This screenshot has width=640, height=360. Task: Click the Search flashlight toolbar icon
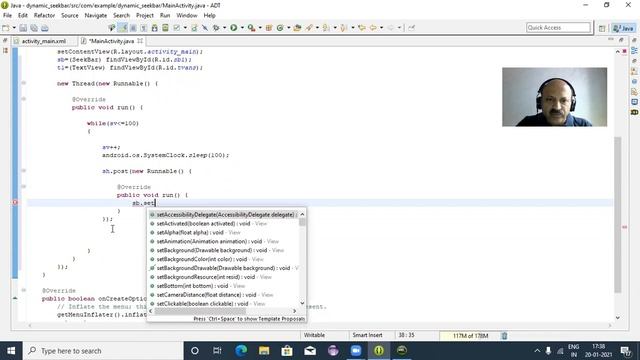pos(309,28)
